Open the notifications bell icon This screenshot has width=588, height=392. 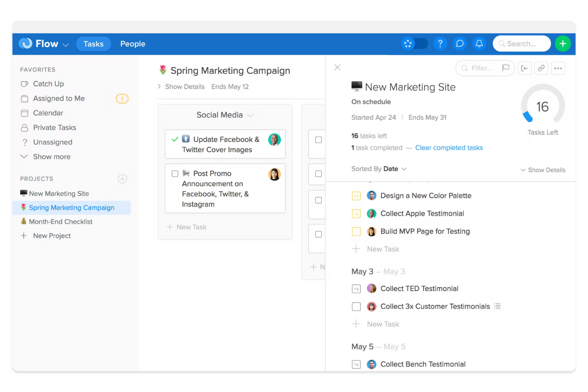[479, 44]
